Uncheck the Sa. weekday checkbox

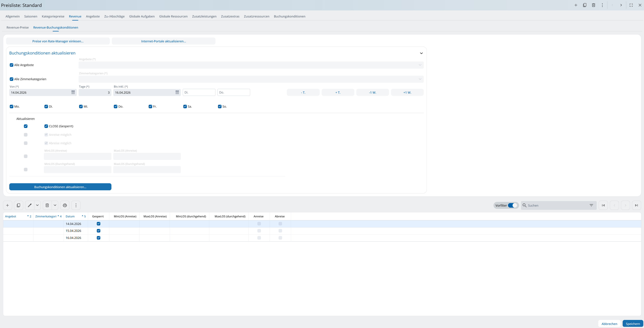click(185, 106)
